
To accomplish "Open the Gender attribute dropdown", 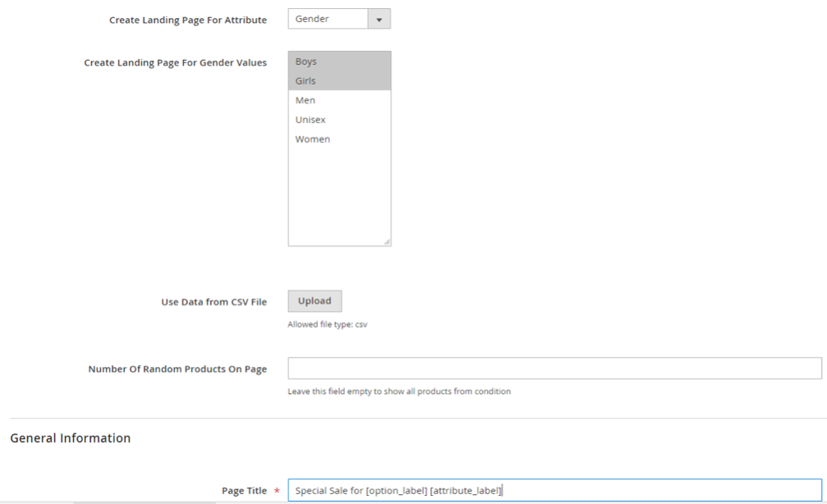I will [x=339, y=19].
